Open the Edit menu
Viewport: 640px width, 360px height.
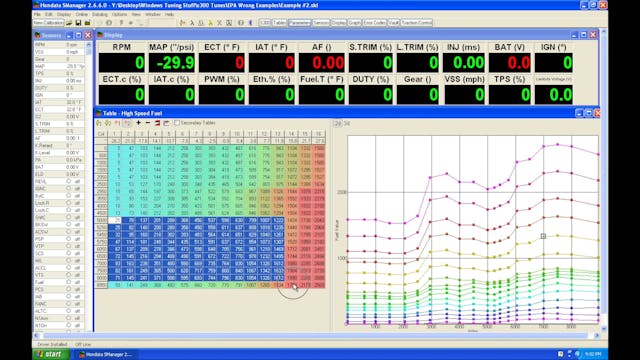point(49,14)
